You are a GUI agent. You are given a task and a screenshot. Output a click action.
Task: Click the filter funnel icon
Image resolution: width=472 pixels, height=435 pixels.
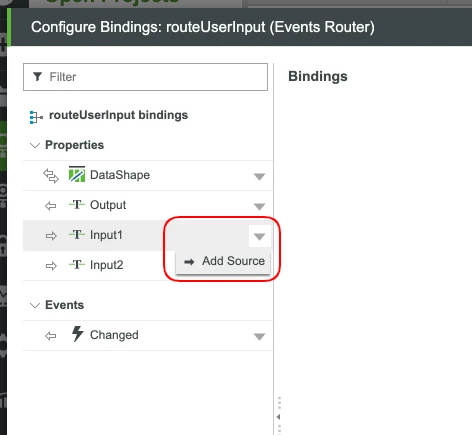[x=37, y=77]
